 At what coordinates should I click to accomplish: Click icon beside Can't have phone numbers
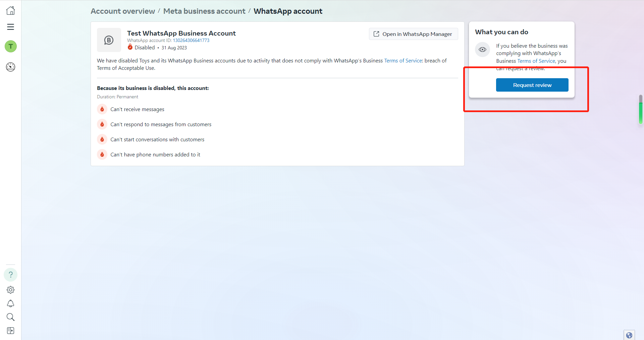click(102, 154)
